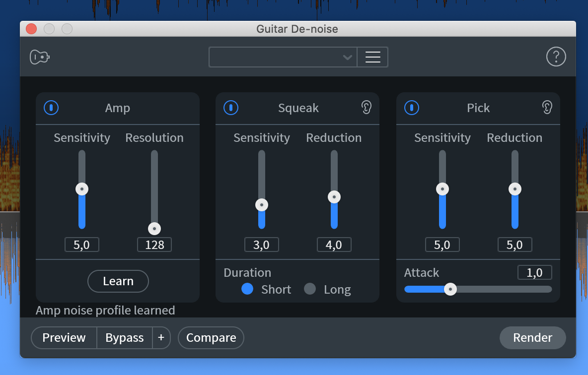This screenshot has width=588, height=375.
Task: Click the Squeak Sensitivity value field 3,0
Action: click(262, 245)
